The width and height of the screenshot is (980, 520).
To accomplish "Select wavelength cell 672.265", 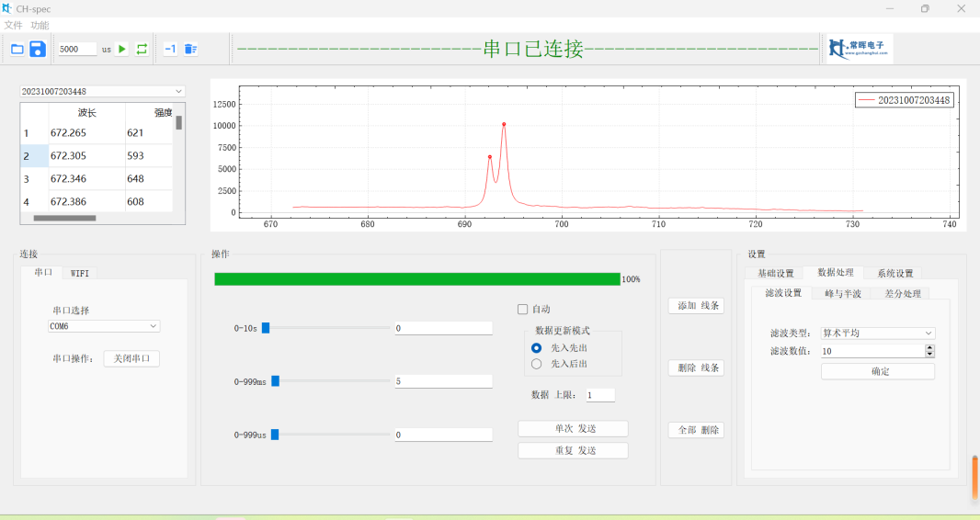I will click(x=86, y=133).
